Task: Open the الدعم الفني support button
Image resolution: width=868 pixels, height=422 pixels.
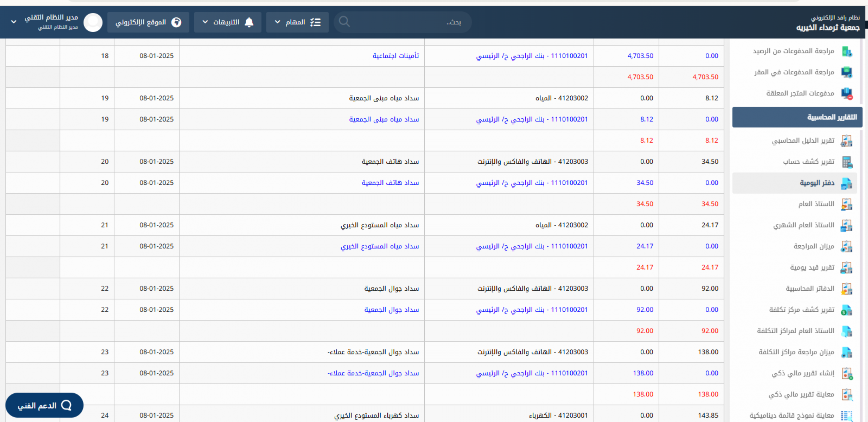Action: tap(44, 405)
